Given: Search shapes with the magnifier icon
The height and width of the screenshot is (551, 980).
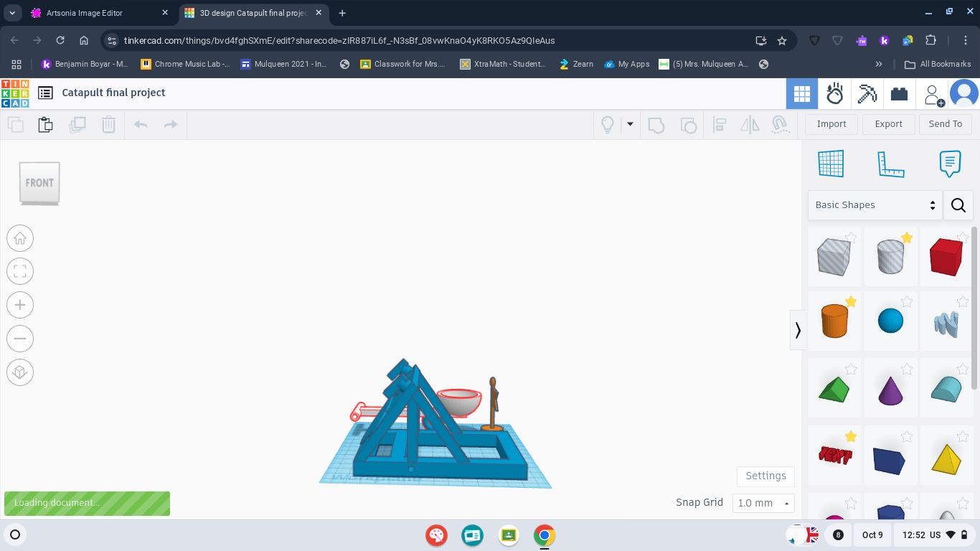Looking at the screenshot, I should pos(958,205).
